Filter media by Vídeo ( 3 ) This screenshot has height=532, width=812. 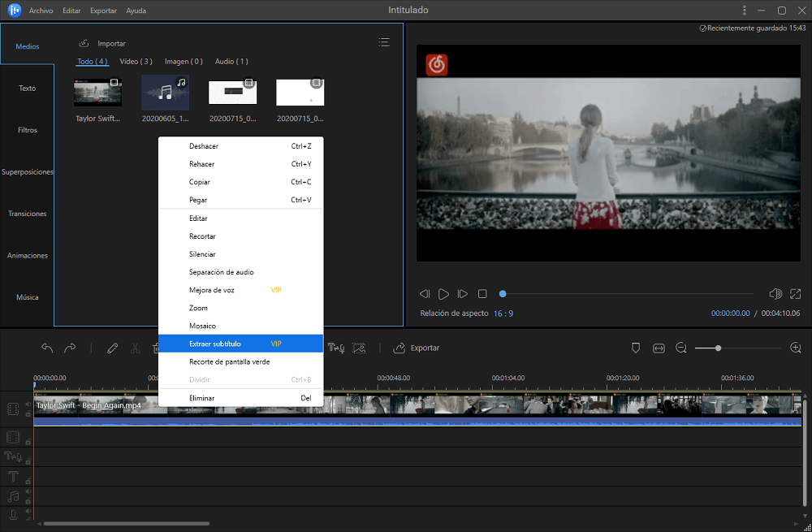coord(136,61)
